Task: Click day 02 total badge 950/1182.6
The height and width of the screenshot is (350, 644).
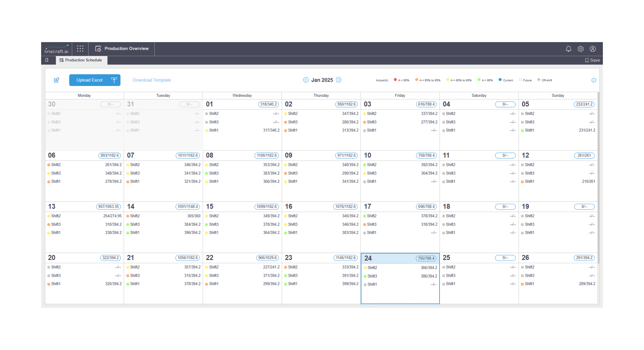Action: click(346, 104)
